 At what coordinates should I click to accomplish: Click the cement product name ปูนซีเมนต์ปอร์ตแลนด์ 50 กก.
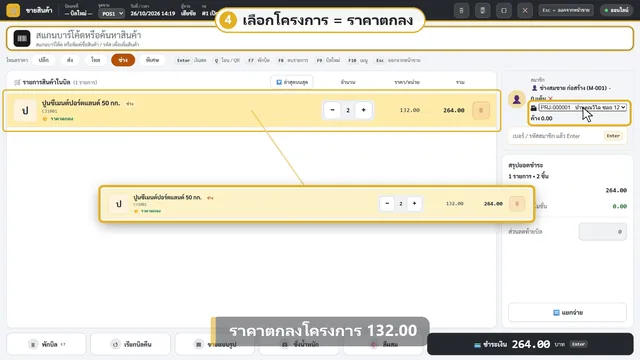(81, 103)
